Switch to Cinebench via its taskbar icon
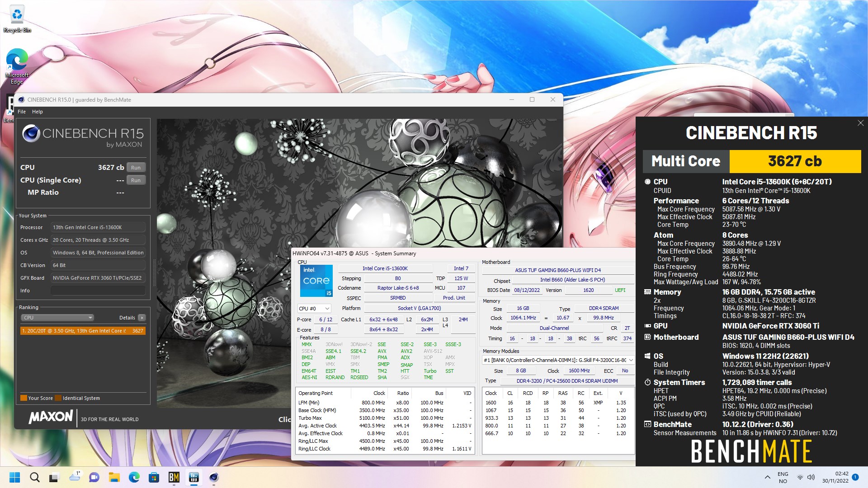The height and width of the screenshot is (488, 868). click(214, 477)
